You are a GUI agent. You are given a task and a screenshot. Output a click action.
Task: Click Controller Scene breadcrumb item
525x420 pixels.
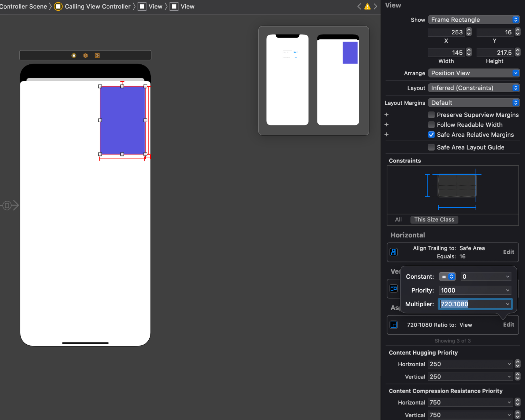tap(23, 6)
